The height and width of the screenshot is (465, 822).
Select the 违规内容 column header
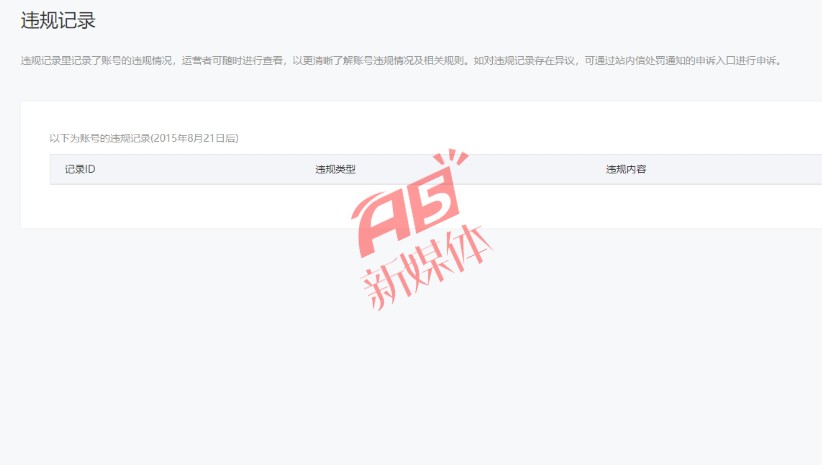tap(625, 170)
